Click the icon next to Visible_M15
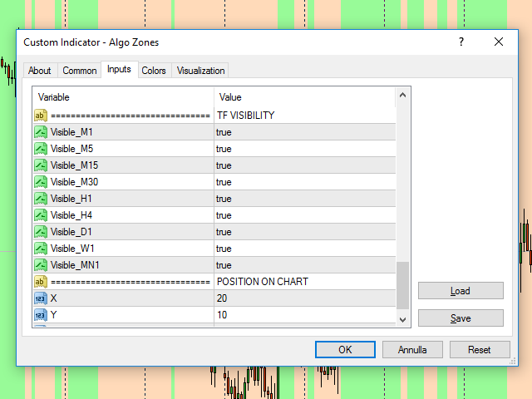532x399 pixels. 40,165
